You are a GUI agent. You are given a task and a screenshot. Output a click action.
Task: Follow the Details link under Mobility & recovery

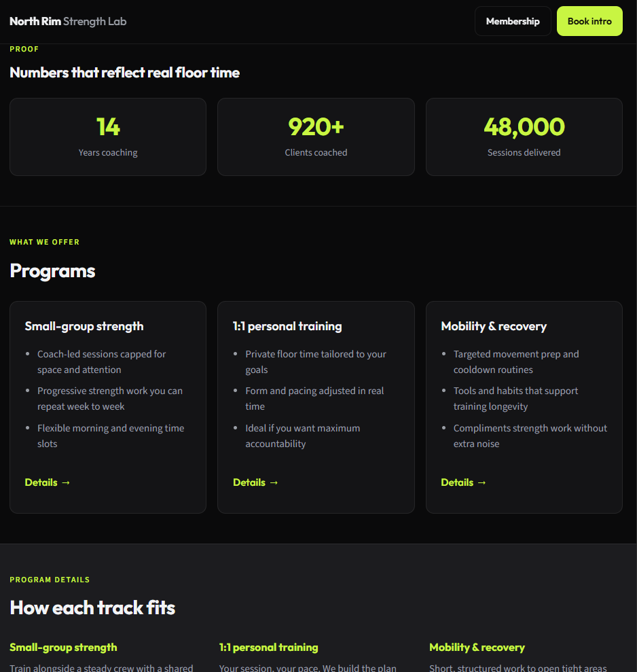tap(458, 482)
